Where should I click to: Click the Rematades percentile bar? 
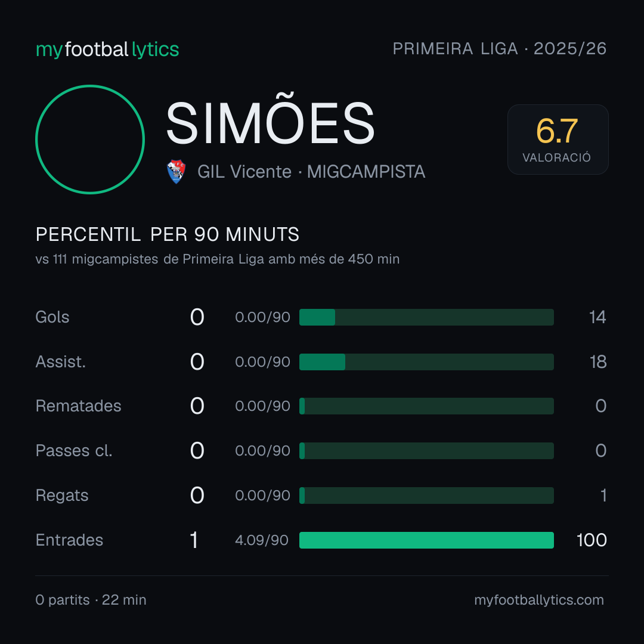click(426, 406)
